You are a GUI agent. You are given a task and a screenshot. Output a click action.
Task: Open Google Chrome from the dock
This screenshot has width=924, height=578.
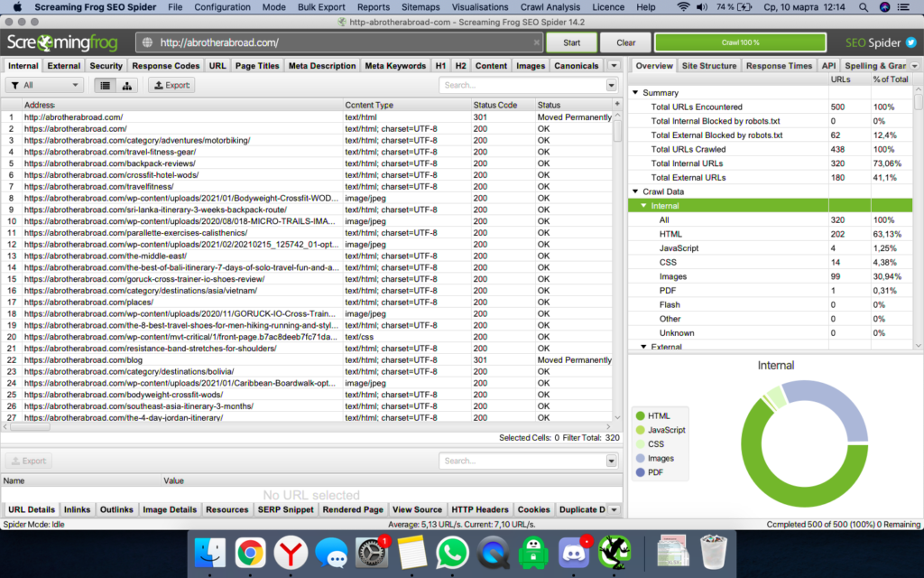click(250, 553)
